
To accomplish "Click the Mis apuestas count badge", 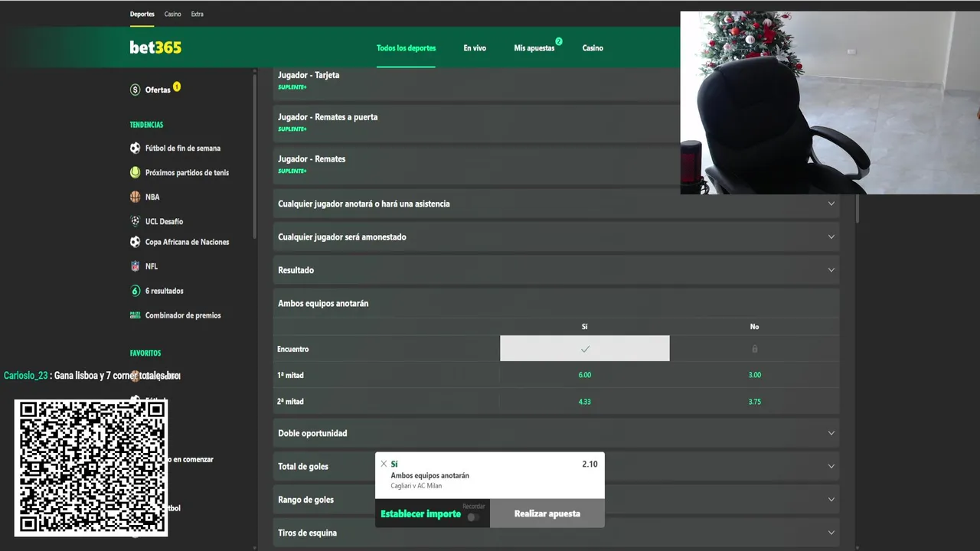I will (559, 41).
